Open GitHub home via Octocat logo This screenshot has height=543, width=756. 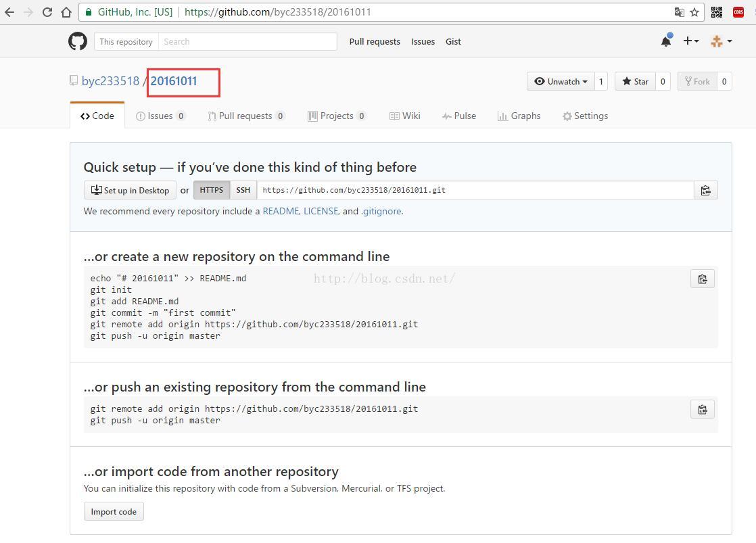pos(78,41)
